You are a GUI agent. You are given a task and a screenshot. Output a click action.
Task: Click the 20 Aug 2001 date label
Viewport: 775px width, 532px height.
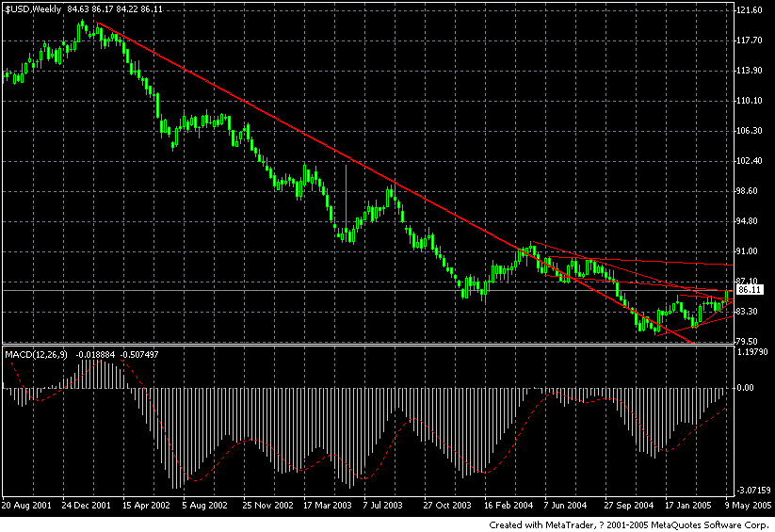point(26,506)
